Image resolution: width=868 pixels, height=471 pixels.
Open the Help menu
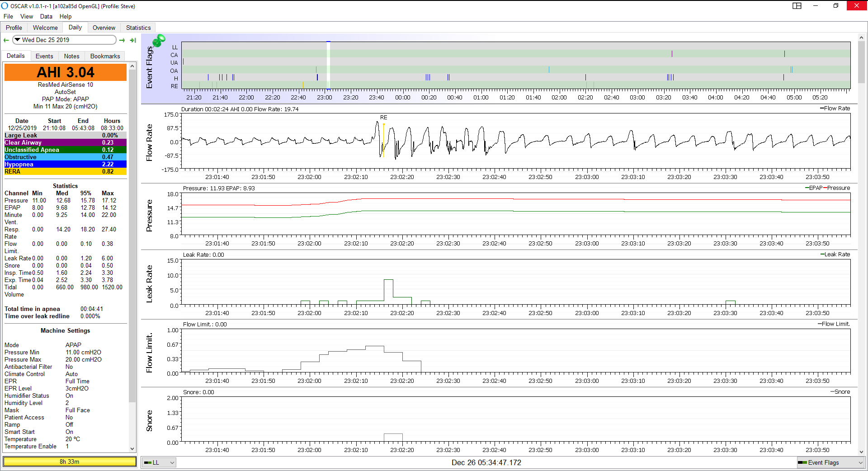click(x=66, y=16)
